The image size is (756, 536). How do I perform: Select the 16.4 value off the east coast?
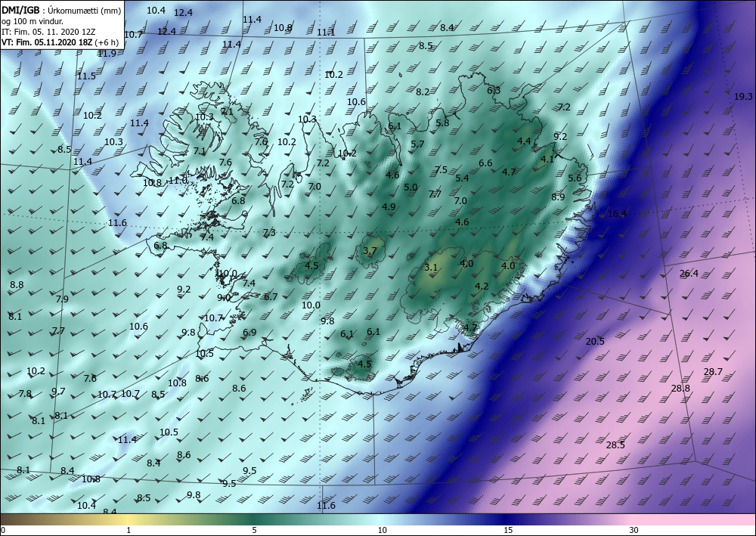pos(617,213)
